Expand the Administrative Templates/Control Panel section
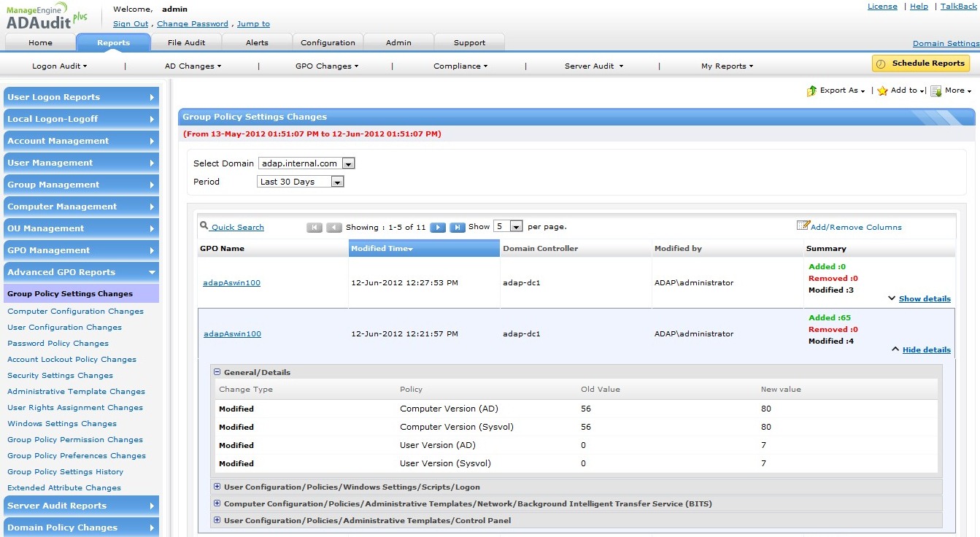 pyautogui.click(x=217, y=520)
